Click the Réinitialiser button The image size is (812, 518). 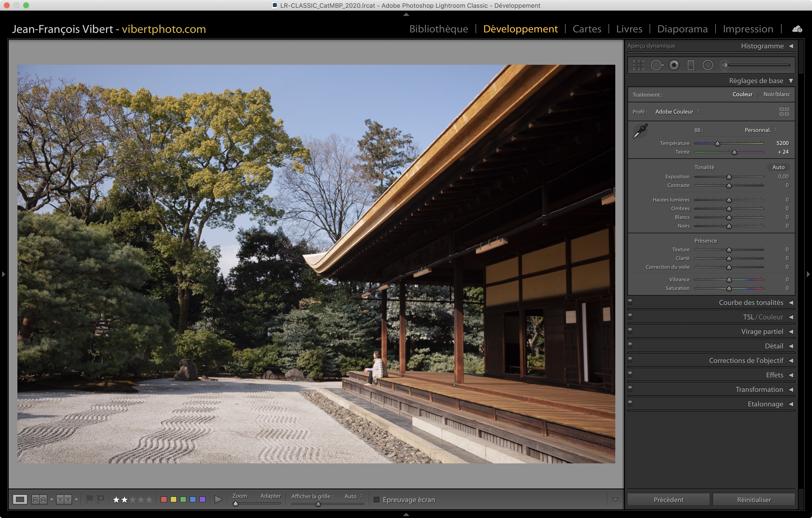[754, 499]
